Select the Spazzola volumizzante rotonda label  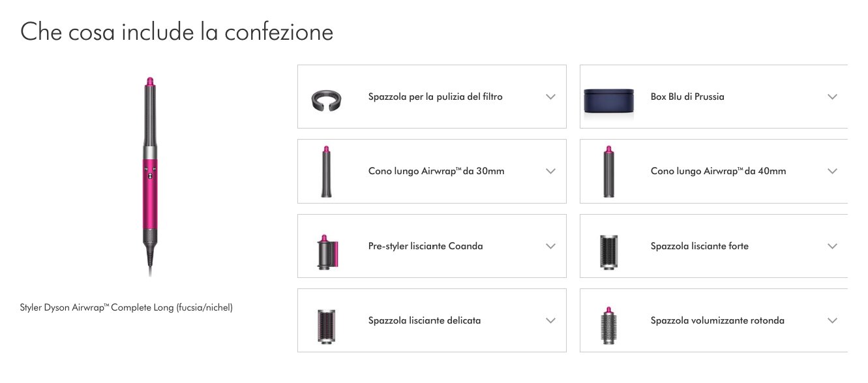pos(717,321)
